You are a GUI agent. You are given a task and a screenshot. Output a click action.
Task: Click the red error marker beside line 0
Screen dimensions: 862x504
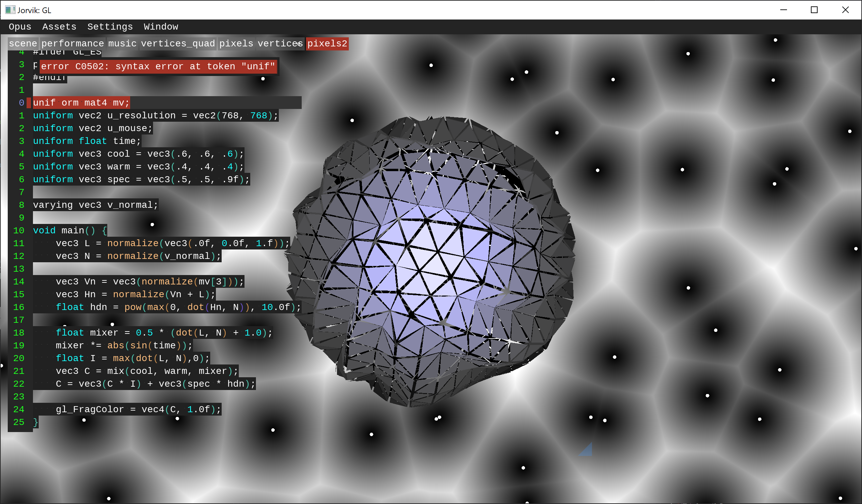pos(29,103)
